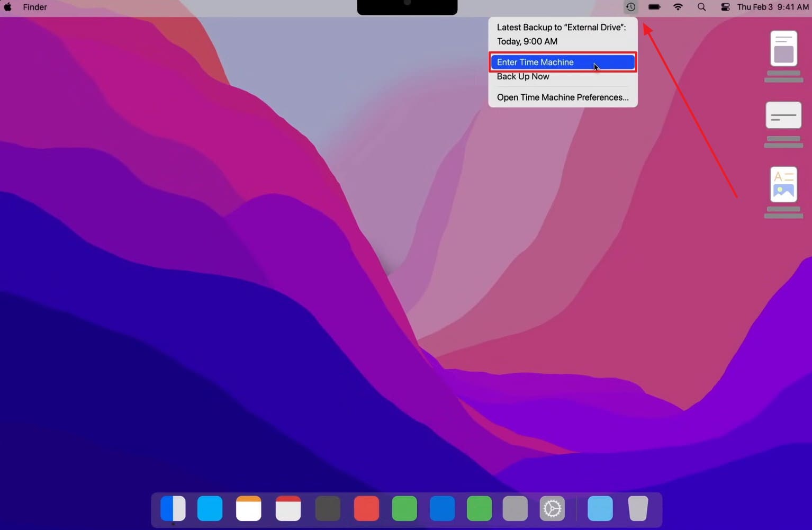Launch the light gray Dock app beside the gear

[x=515, y=509]
